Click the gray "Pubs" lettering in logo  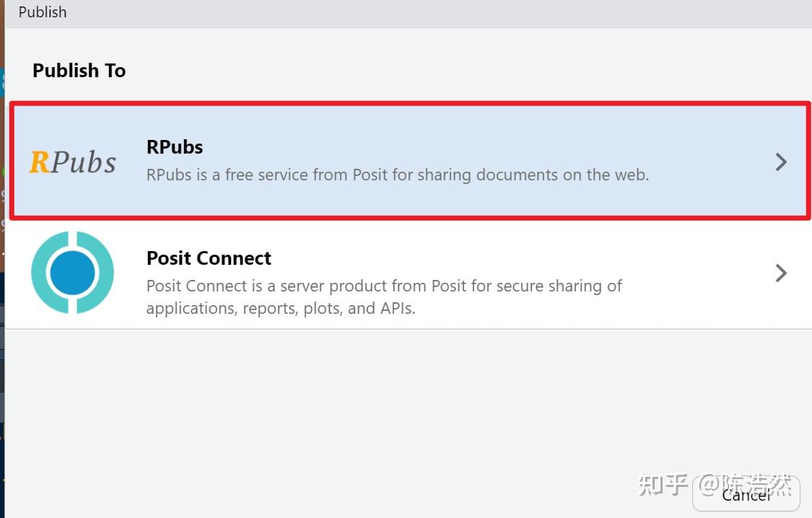[x=84, y=162]
